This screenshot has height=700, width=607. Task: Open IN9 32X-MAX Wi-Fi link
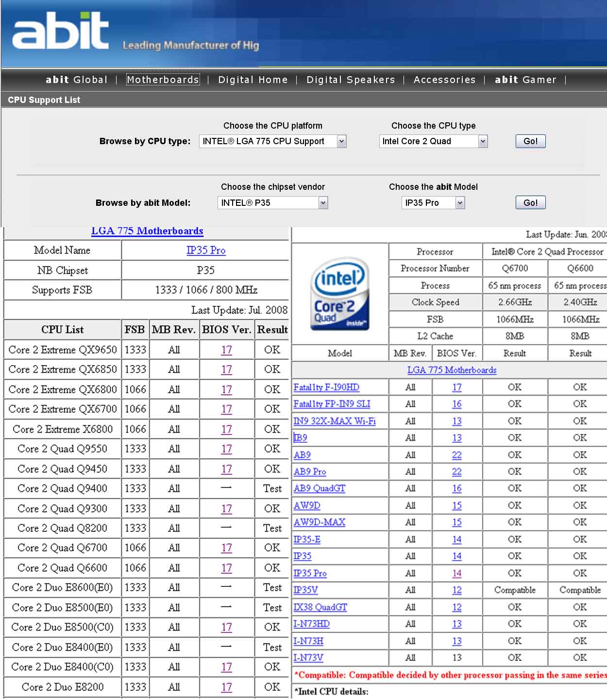click(x=335, y=421)
